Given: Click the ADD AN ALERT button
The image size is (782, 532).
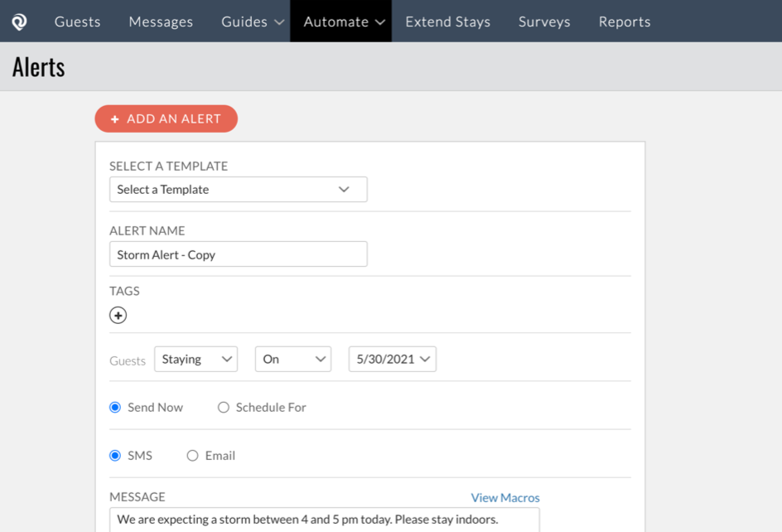Looking at the screenshot, I should click(x=166, y=118).
